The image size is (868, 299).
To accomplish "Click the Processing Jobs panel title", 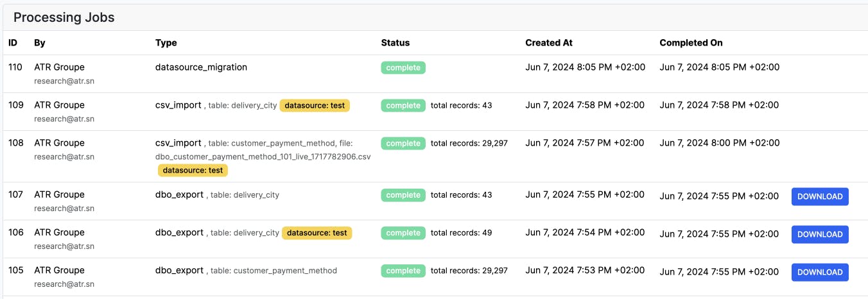I will tap(64, 17).
